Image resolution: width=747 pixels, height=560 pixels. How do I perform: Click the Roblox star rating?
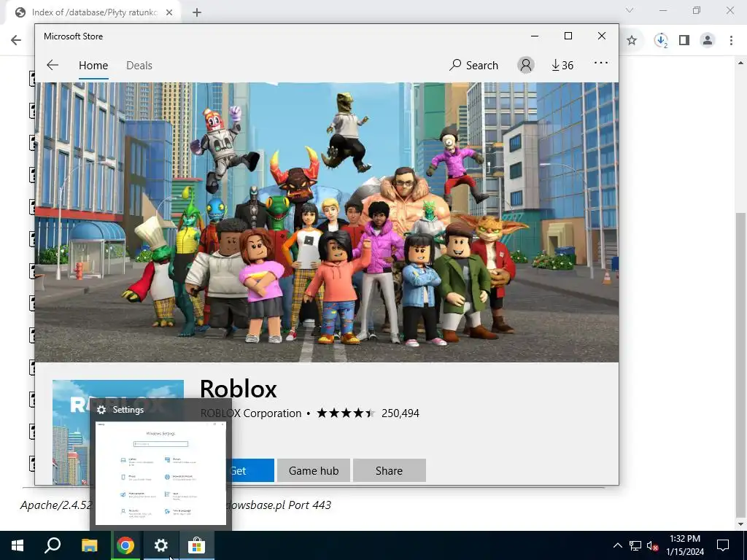click(x=346, y=413)
